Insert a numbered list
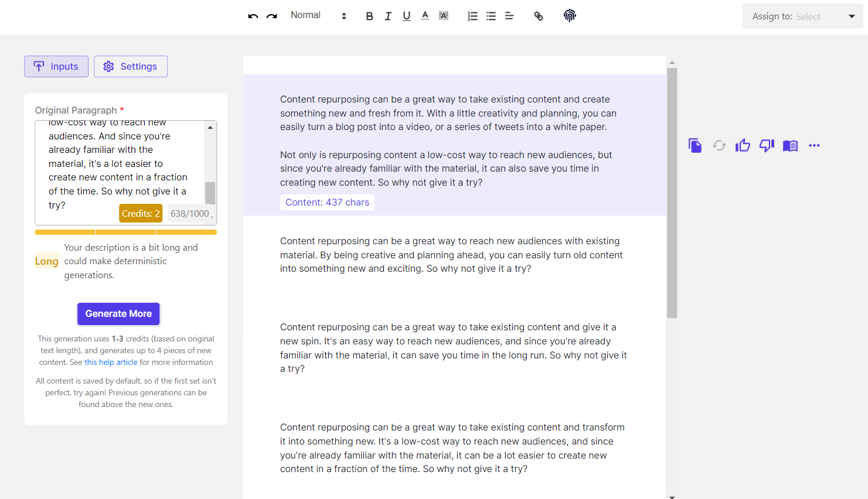 tap(472, 16)
